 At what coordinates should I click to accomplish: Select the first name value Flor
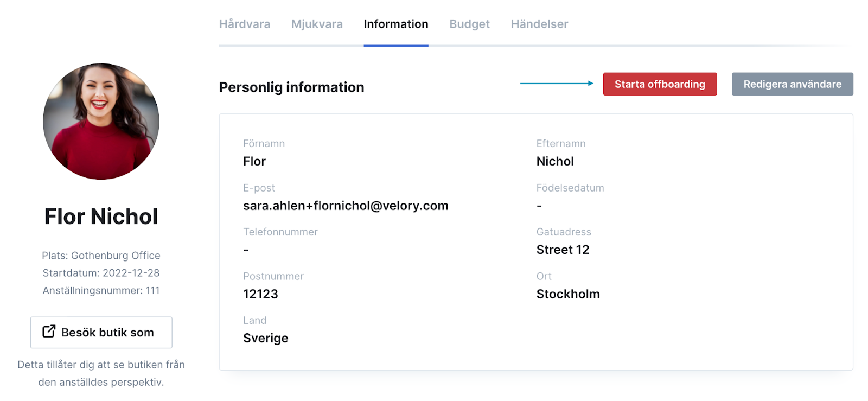point(254,161)
